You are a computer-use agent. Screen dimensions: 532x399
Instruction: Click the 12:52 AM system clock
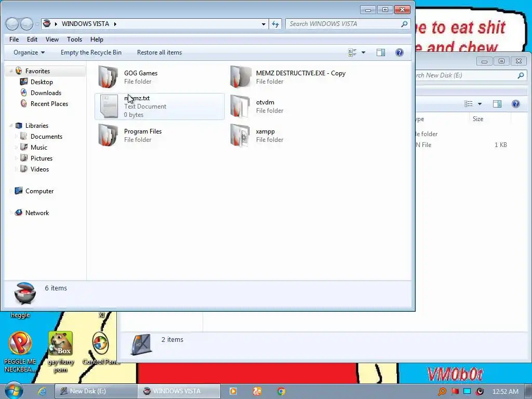[505, 392]
